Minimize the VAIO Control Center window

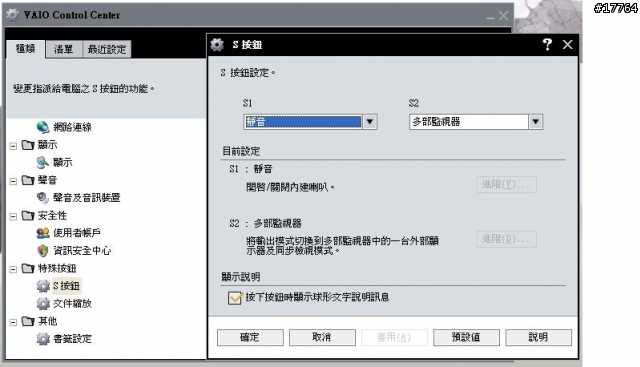tap(490, 17)
